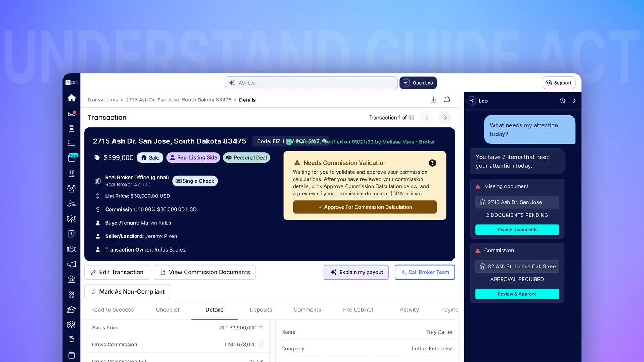Image resolution: width=644 pixels, height=362 pixels.
Task: Open the handshake icon in sidebar
Action: tap(71, 249)
